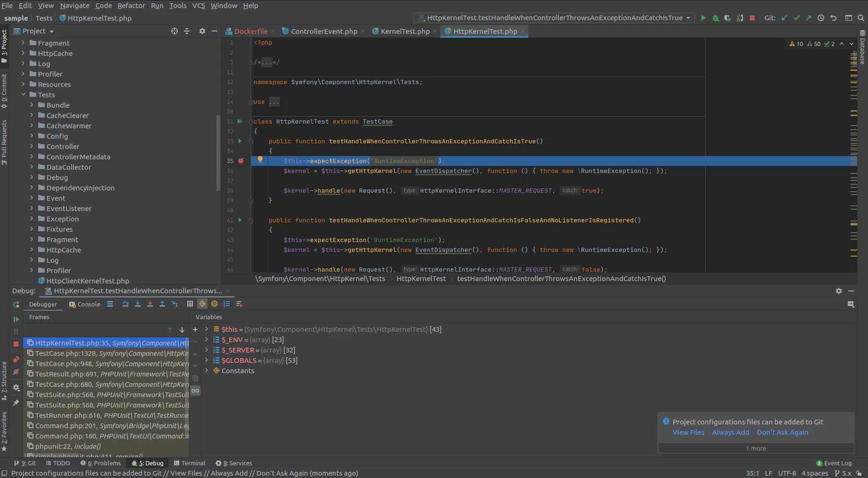This screenshot has height=478, width=868.
Task: Collapse all in Project panel toolbar
Action: [187, 31]
